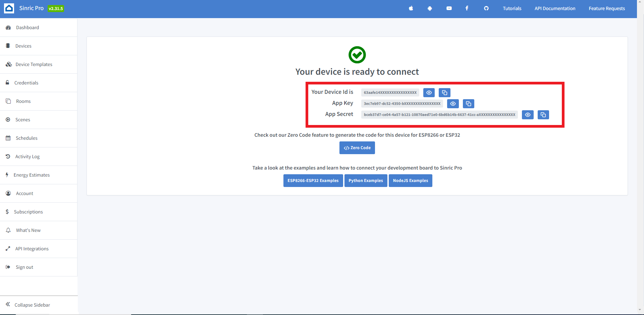The height and width of the screenshot is (315, 644).
Task: Open Feature Requests link
Action: [607, 8]
